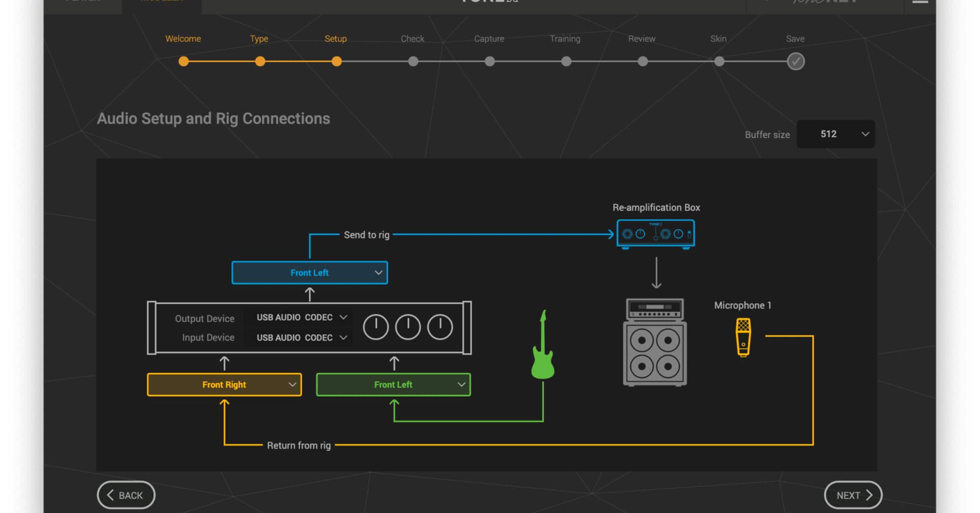The image size is (980, 513).
Task: Click the BACK button
Action: pos(126,495)
